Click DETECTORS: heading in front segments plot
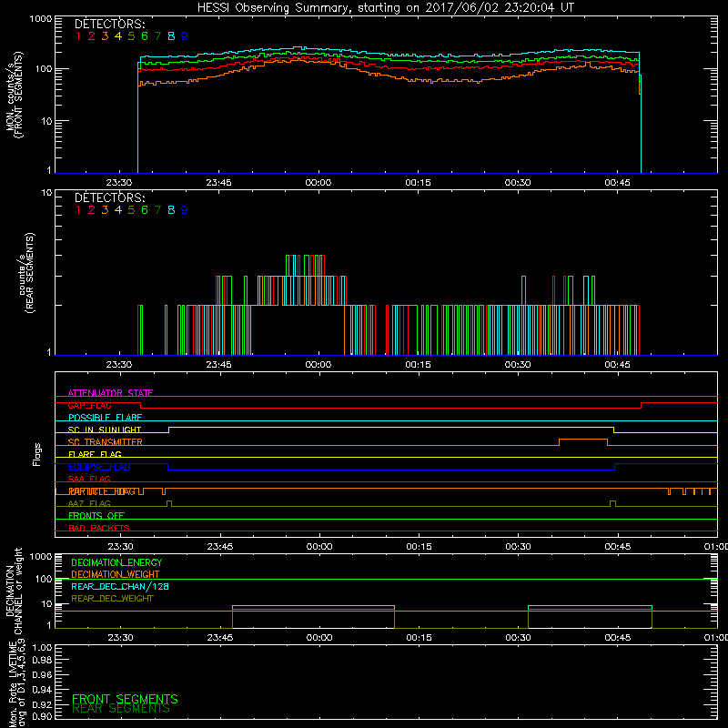The image size is (728, 728). pos(110,25)
